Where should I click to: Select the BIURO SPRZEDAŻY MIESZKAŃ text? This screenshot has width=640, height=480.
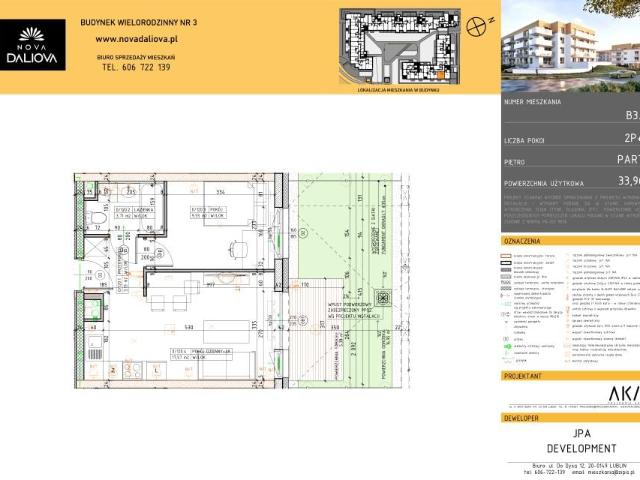[136, 58]
